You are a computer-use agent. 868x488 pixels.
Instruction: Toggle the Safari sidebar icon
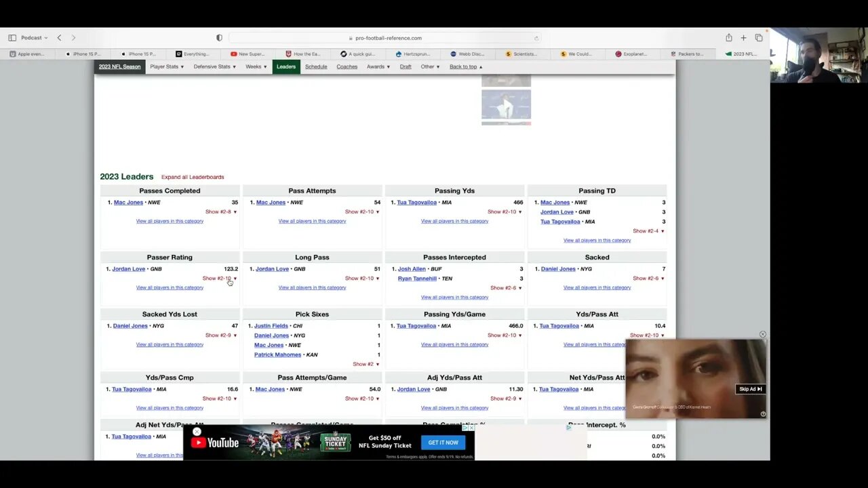(12, 38)
